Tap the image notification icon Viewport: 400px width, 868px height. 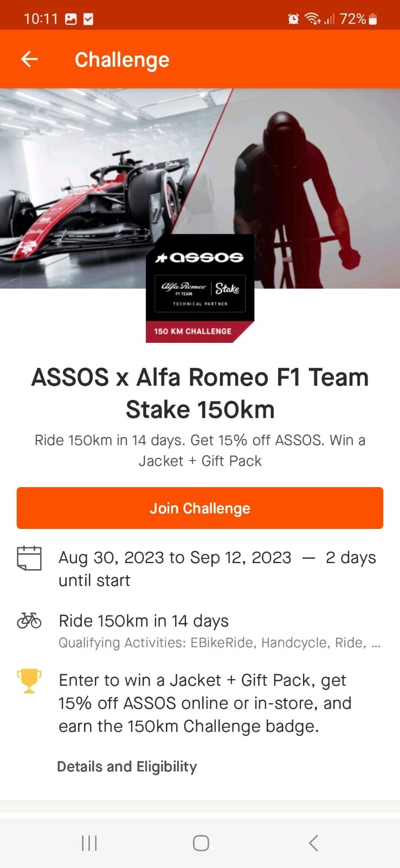(x=71, y=20)
